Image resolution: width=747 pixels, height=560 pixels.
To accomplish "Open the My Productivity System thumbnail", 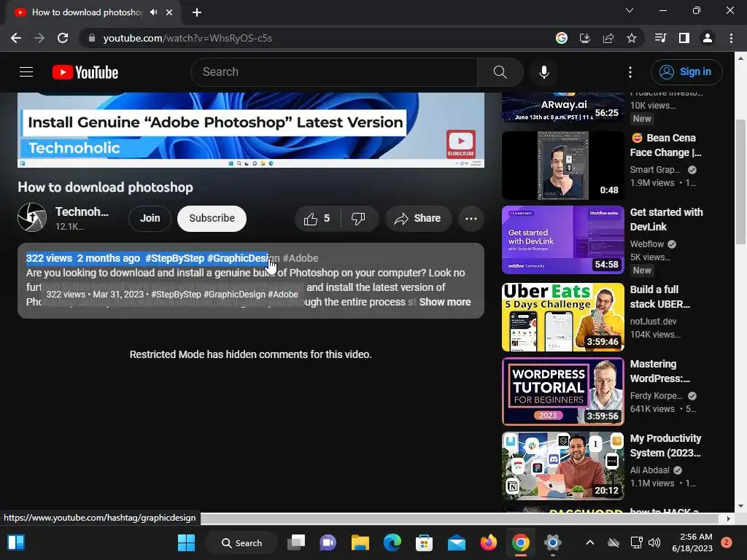I will (562, 466).
